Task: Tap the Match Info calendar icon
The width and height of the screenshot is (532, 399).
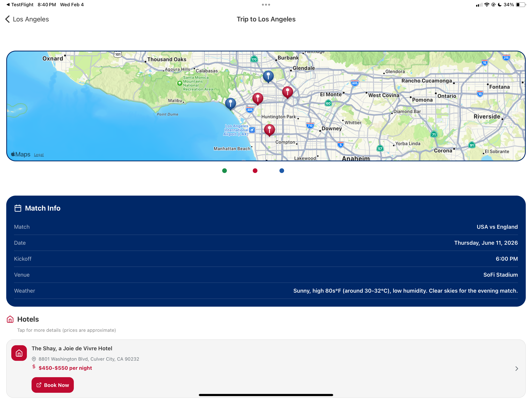Action: tap(18, 208)
